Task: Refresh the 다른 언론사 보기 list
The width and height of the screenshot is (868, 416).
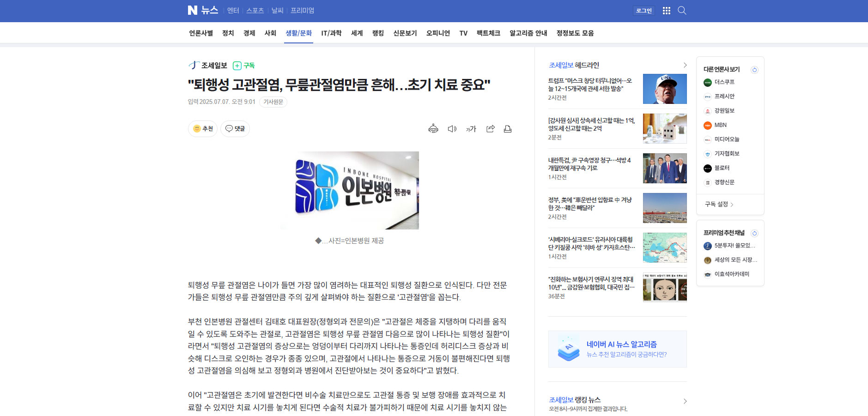Action: click(x=754, y=70)
